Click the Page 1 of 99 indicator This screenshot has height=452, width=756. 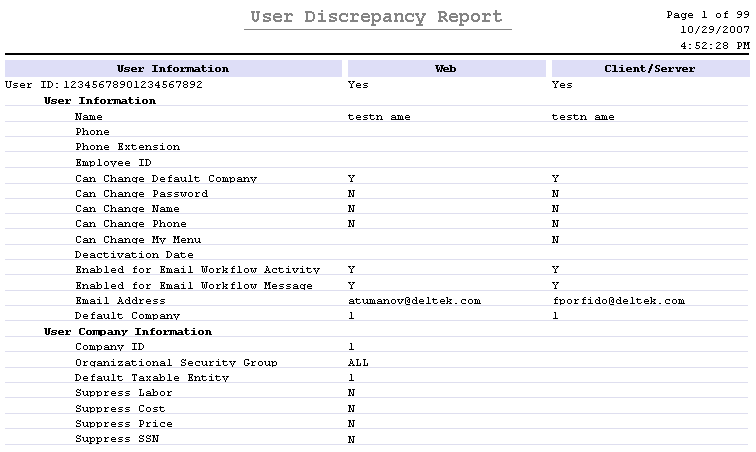point(707,15)
